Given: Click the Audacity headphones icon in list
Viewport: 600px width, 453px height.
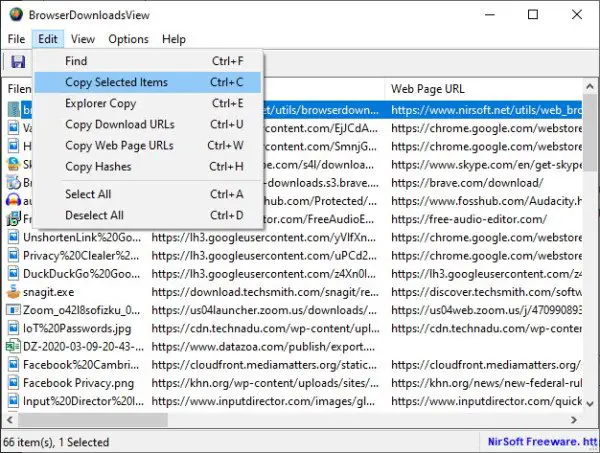Looking at the screenshot, I should pos(13,201).
